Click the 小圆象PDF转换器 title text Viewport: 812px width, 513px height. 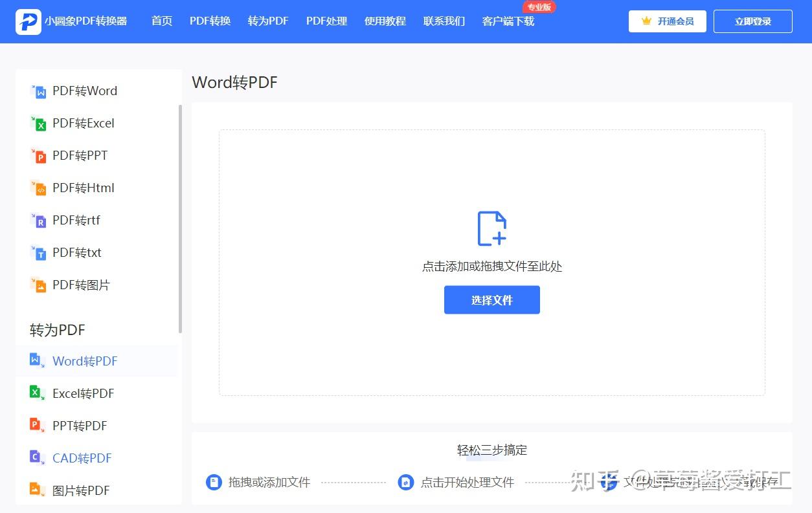[86, 21]
